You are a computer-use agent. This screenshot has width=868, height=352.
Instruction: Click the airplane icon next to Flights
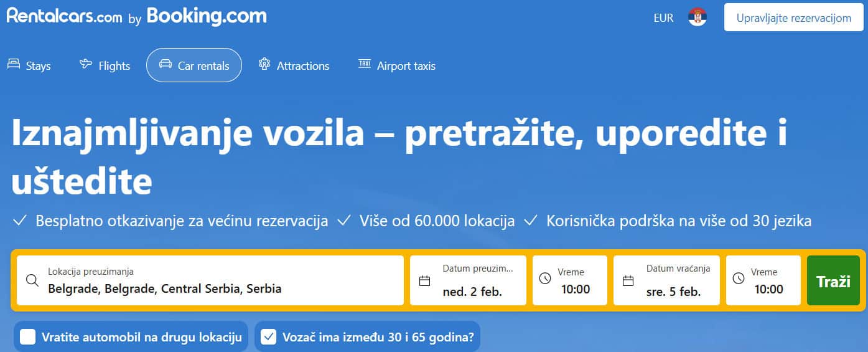[86, 64]
